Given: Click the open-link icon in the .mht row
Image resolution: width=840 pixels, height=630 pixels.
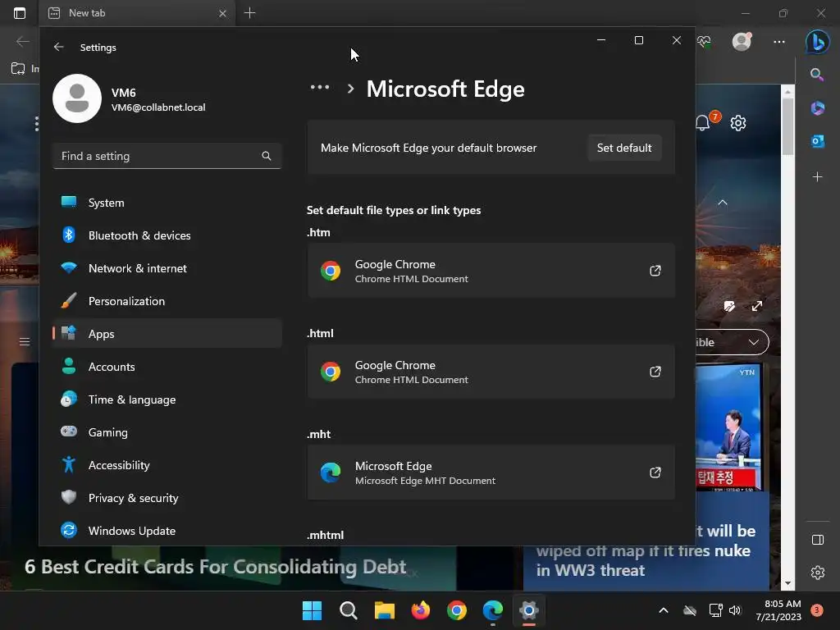Looking at the screenshot, I should tap(655, 472).
